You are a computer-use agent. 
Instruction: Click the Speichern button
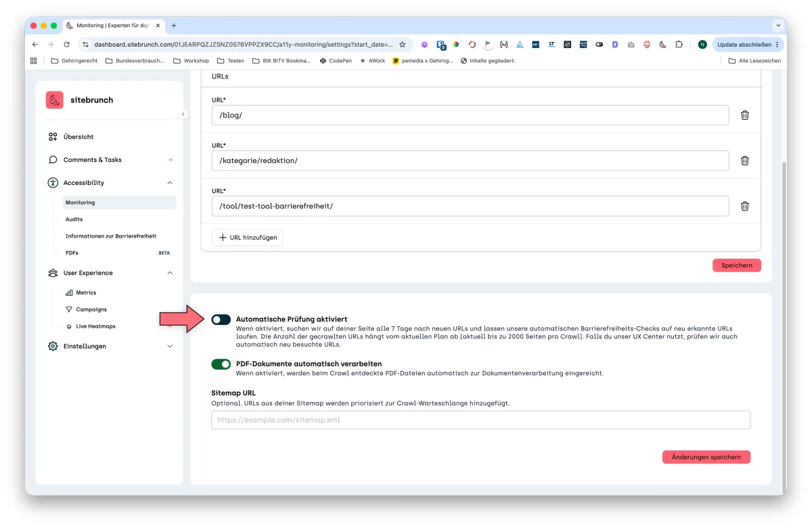(737, 265)
